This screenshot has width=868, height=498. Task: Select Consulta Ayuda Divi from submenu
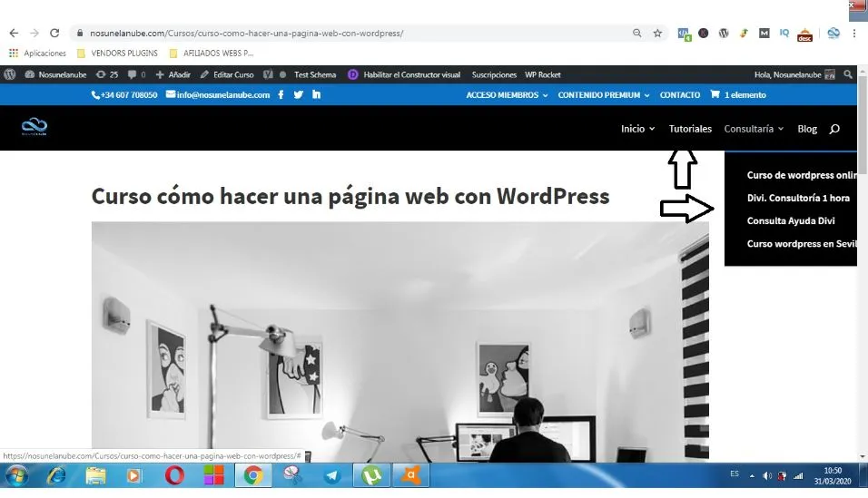[790, 220]
